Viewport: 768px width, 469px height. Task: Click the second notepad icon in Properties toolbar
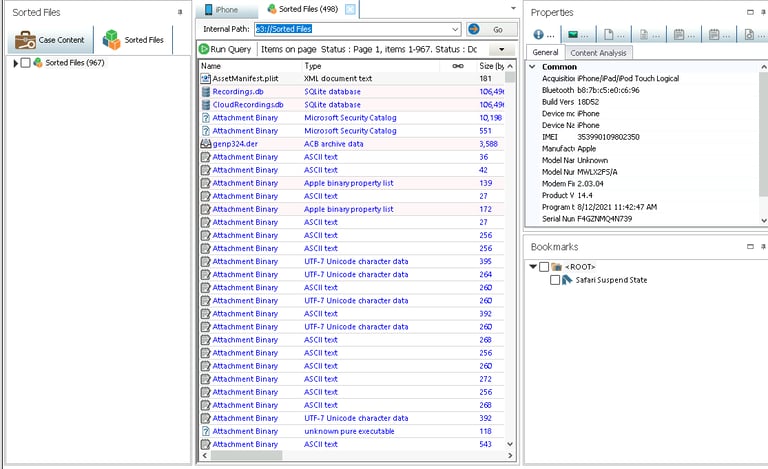pos(714,34)
